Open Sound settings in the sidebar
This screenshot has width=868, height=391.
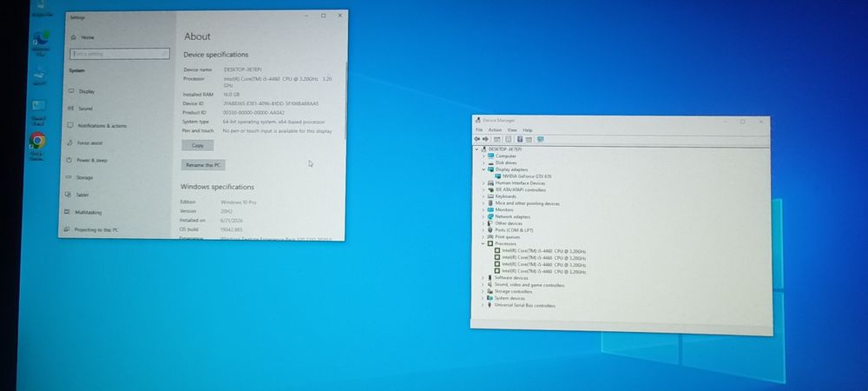coord(80,109)
